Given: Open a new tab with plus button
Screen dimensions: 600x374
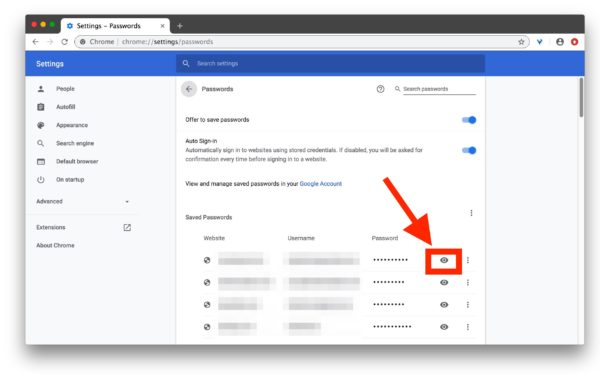Looking at the screenshot, I should (x=180, y=26).
